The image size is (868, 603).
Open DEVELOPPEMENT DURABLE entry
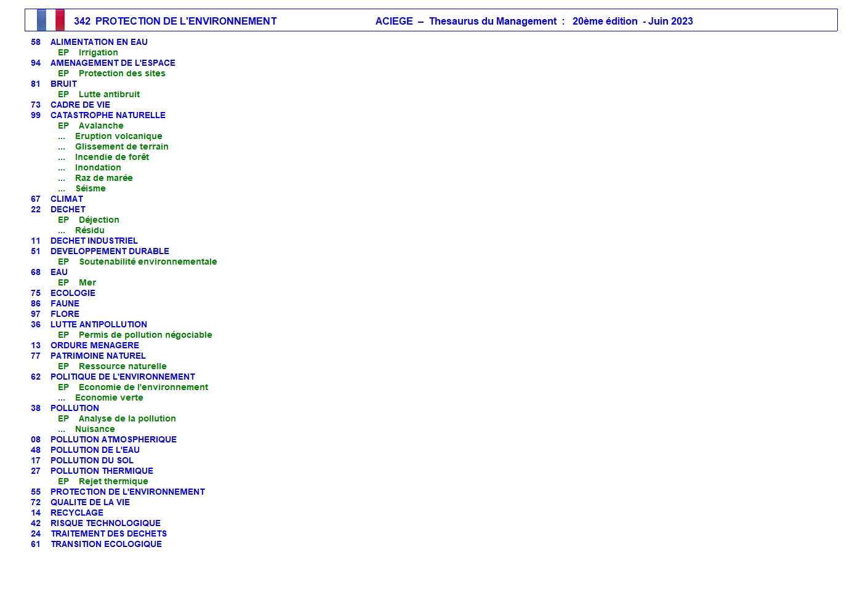(110, 251)
